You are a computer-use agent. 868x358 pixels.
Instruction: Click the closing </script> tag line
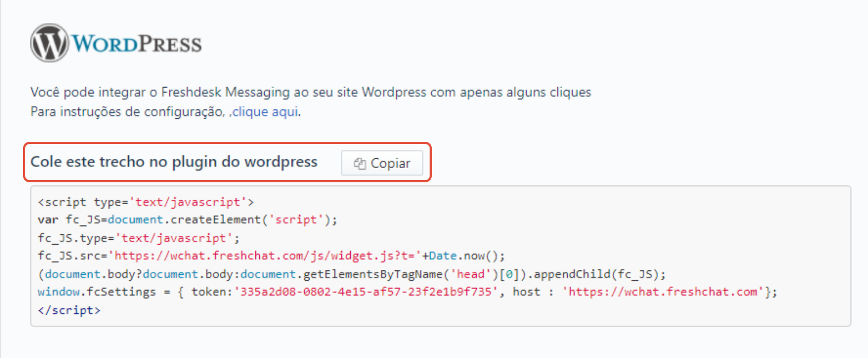click(x=69, y=310)
